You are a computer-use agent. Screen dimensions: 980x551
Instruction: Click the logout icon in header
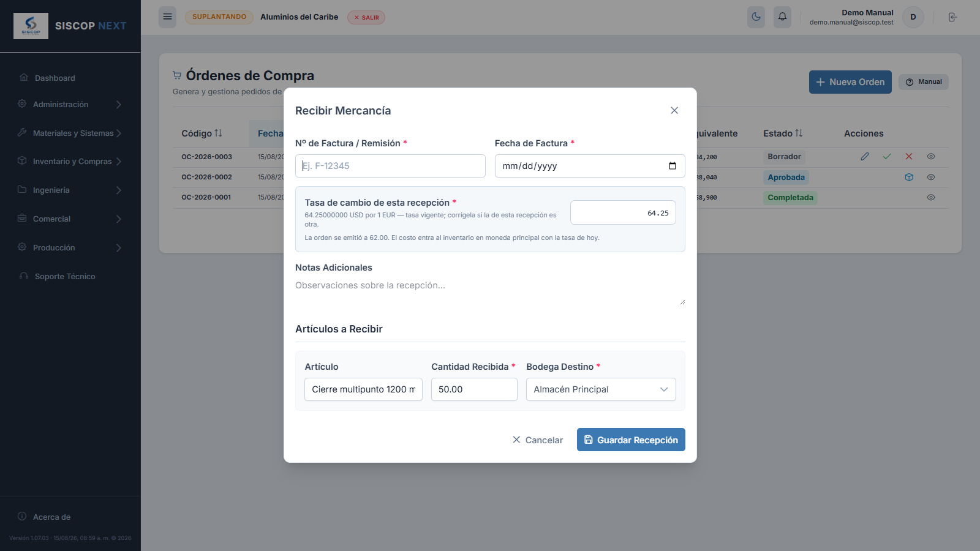952,17
